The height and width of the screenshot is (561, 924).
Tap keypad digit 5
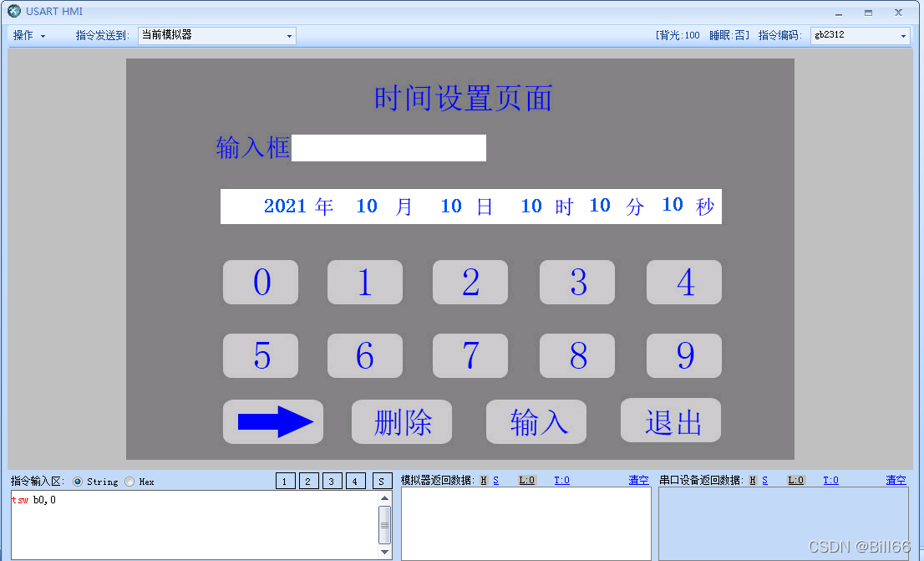click(x=261, y=355)
